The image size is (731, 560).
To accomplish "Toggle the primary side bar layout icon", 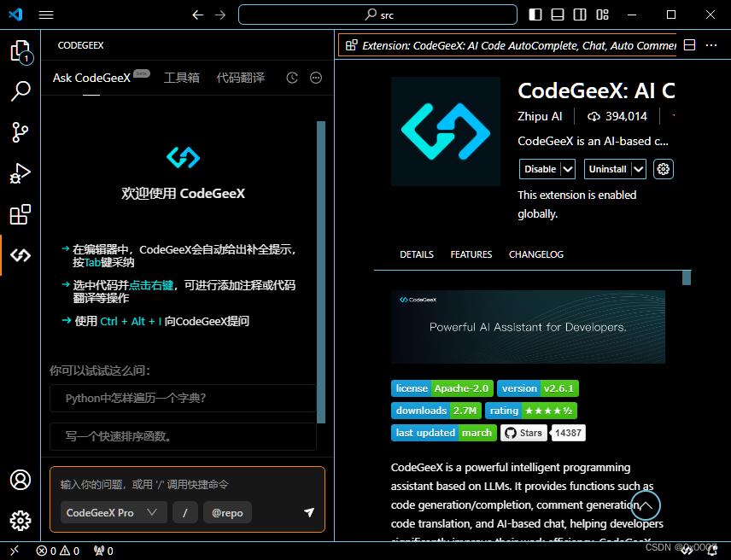I will (535, 15).
